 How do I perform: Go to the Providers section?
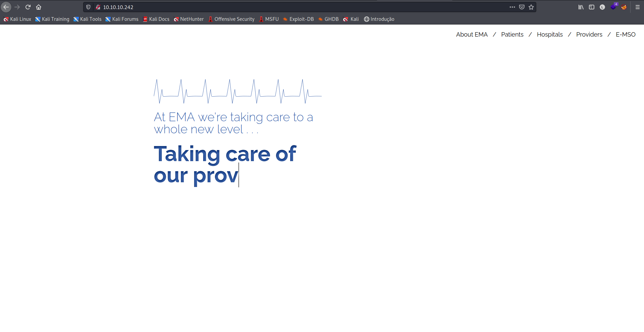(x=589, y=35)
